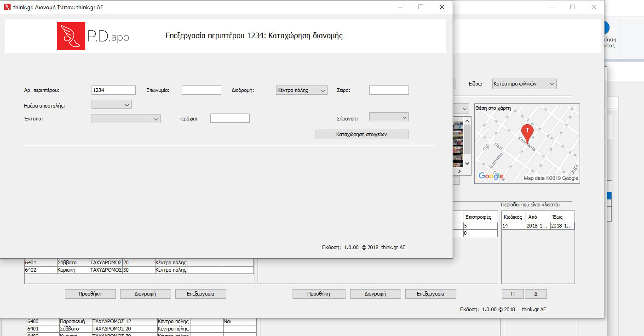
Task: Open Είδος dropdown showing Κατάστημα ψιλικών
Action: 524,84
